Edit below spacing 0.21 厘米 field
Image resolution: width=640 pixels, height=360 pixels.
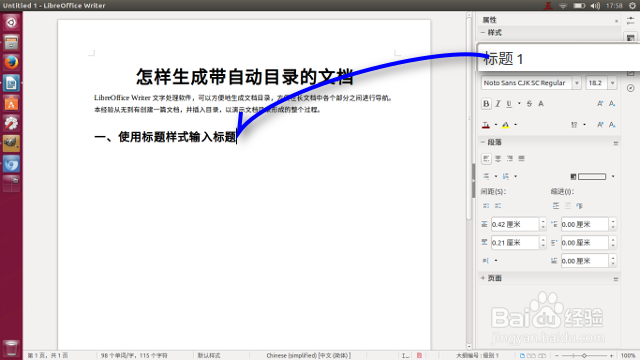[x=515, y=242]
